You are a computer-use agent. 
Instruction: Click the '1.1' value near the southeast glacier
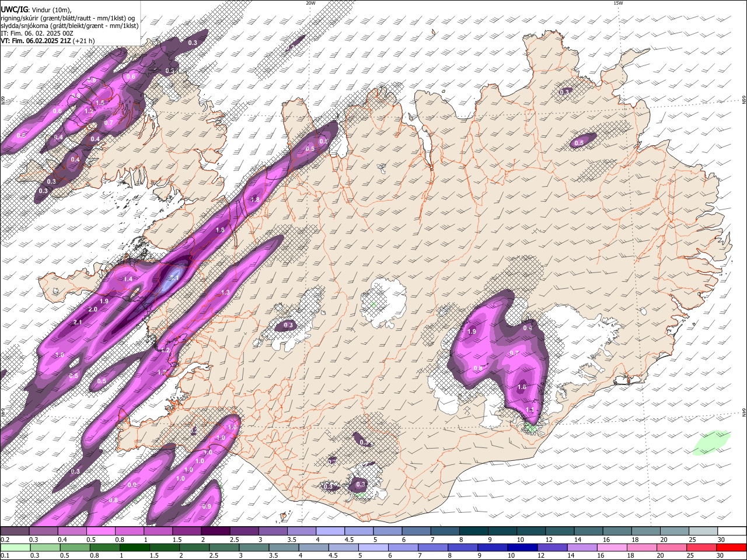530,410
